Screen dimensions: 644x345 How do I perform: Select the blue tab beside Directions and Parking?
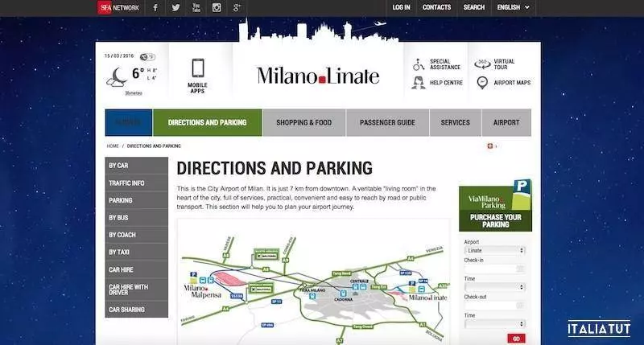(129, 122)
